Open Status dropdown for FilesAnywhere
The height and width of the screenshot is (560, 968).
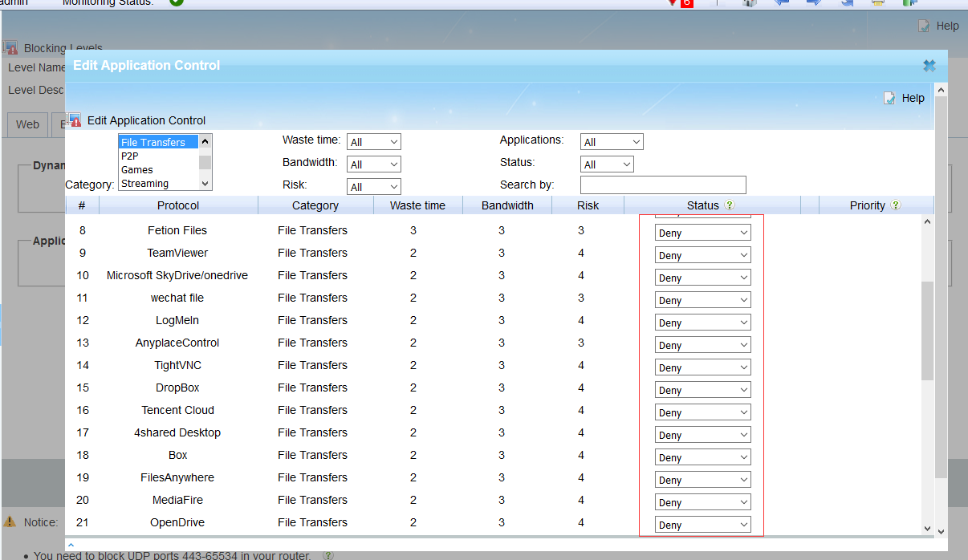[703, 480]
